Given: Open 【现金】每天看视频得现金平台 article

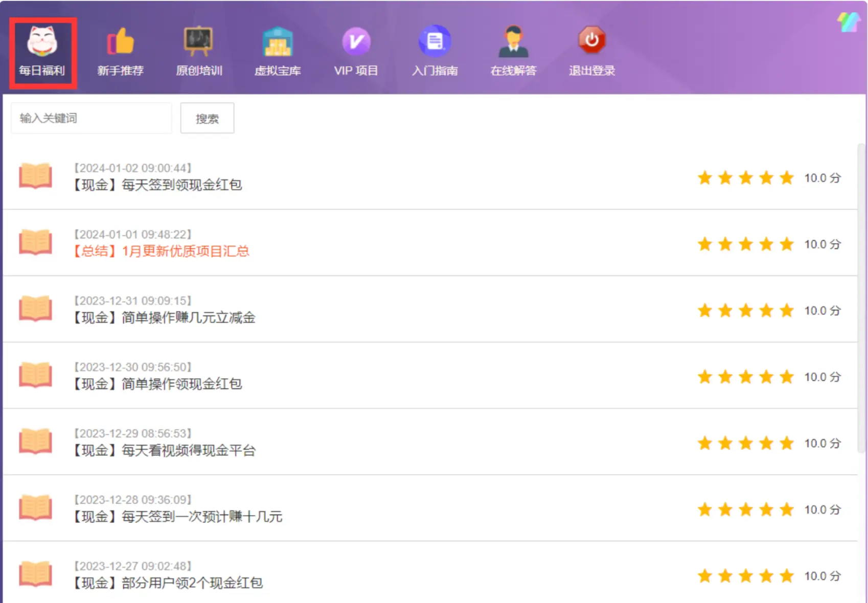Looking at the screenshot, I should click(163, 451).
